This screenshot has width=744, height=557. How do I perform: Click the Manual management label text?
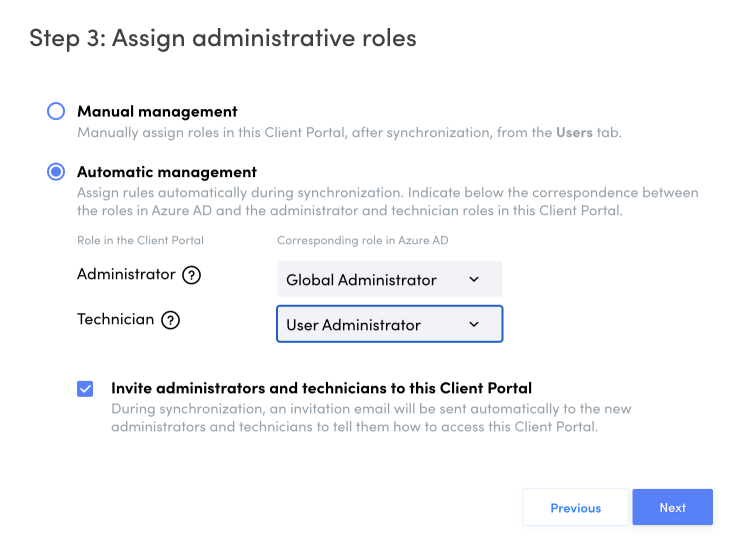157,112
